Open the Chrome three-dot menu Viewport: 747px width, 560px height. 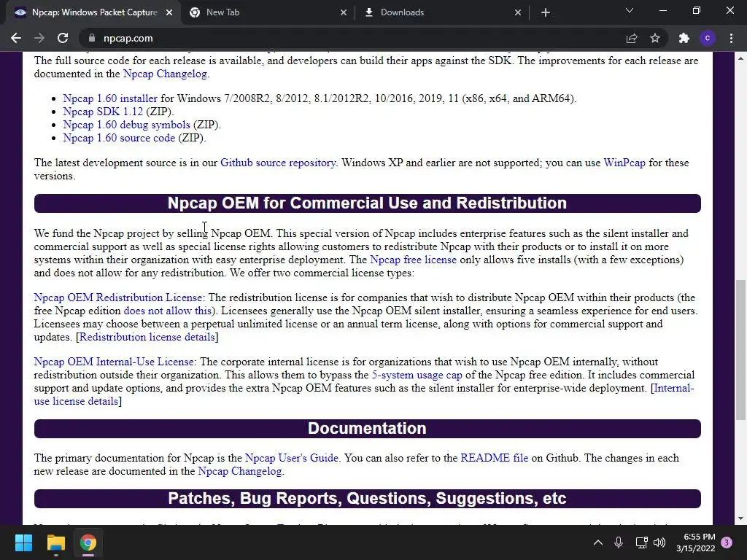731,38
